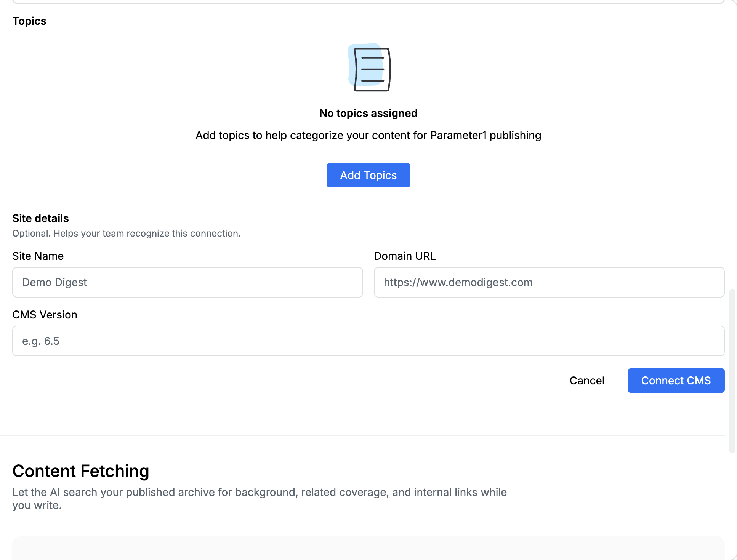The width and height of the screenshot is (737, 560).
Task: Click the Add Topics button
Action: pos(368,175)
